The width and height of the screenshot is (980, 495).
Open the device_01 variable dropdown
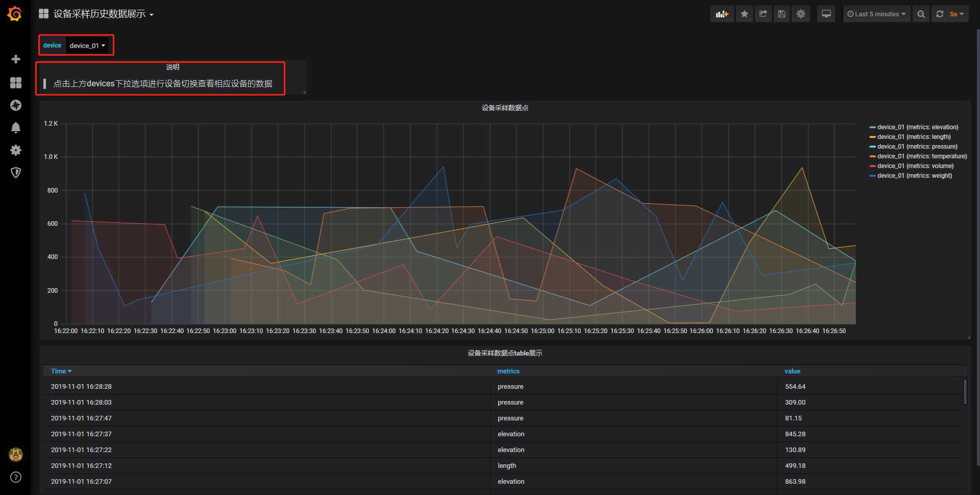87,45
